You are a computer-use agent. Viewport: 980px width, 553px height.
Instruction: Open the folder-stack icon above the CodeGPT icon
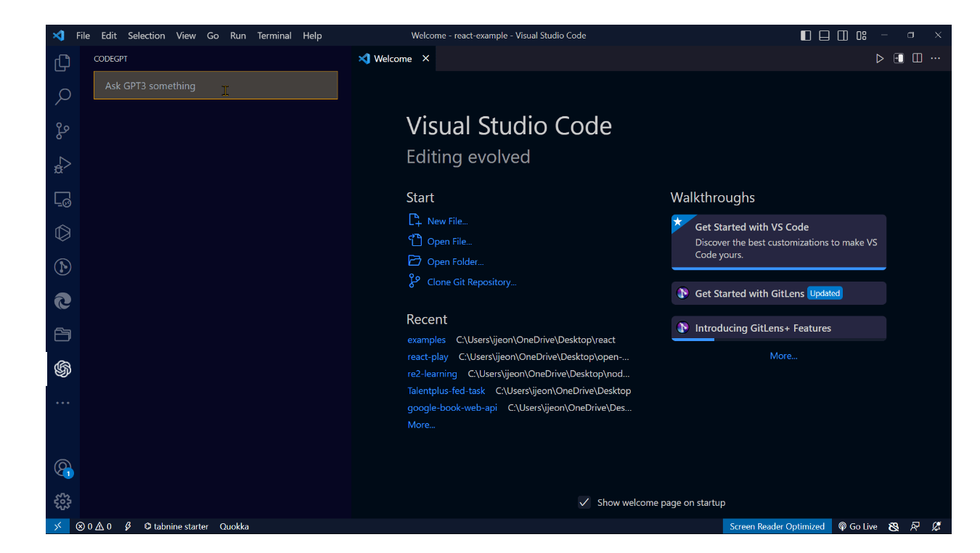click(62, 335)
